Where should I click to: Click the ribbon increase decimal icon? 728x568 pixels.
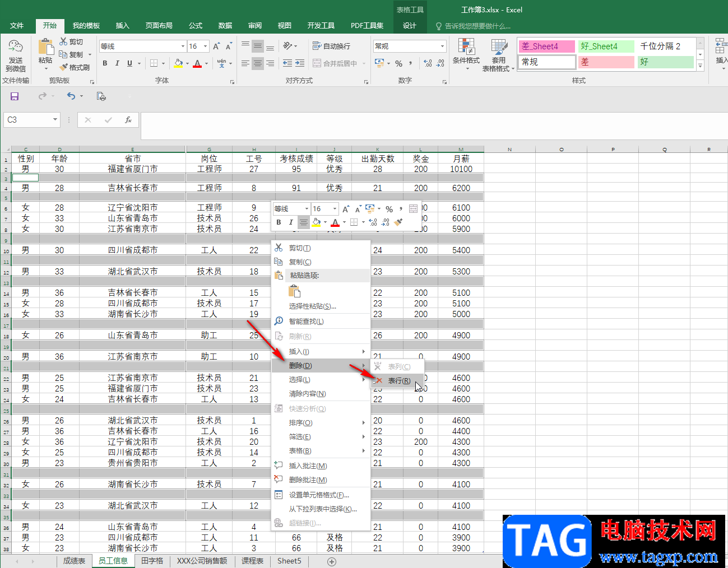[x=428, y=63]
